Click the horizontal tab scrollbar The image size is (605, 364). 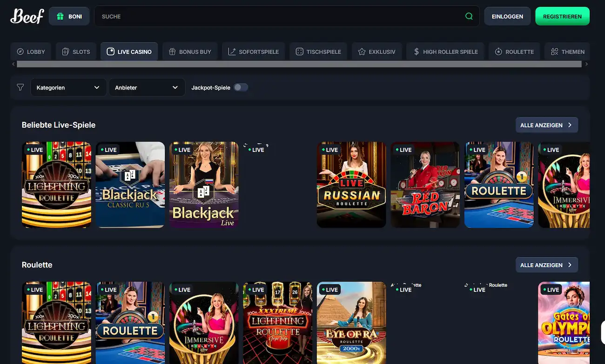coord(299,64)
